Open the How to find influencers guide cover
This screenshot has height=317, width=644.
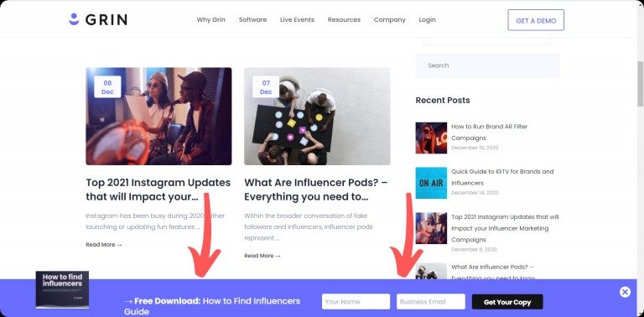tap(62, 289)
